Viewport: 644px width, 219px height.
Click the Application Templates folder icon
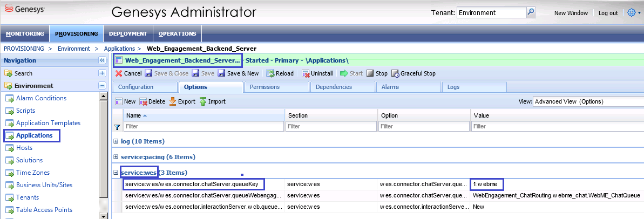coord(9,123)
